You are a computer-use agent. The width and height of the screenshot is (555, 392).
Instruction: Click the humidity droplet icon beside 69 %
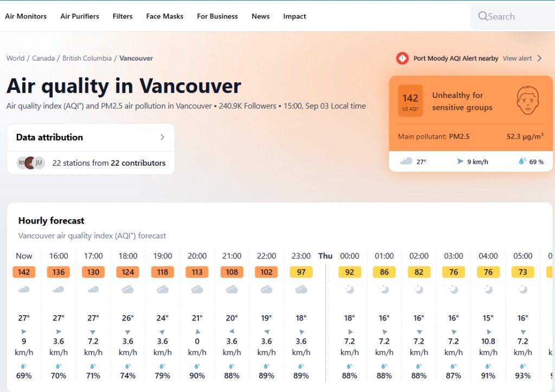pos(522,161)
